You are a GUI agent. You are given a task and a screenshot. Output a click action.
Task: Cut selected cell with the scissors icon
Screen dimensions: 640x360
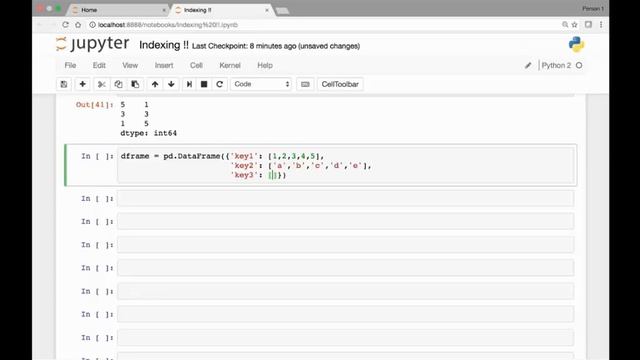click(102, 84)
